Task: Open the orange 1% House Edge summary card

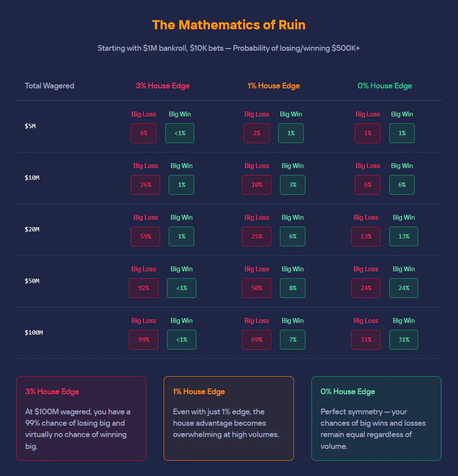Action: point(229,418)
